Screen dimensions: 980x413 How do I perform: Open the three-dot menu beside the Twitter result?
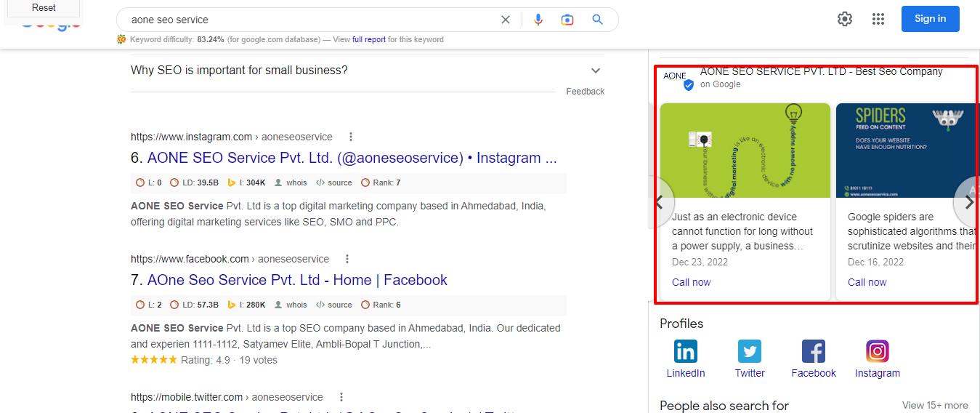tap(341, 397)
